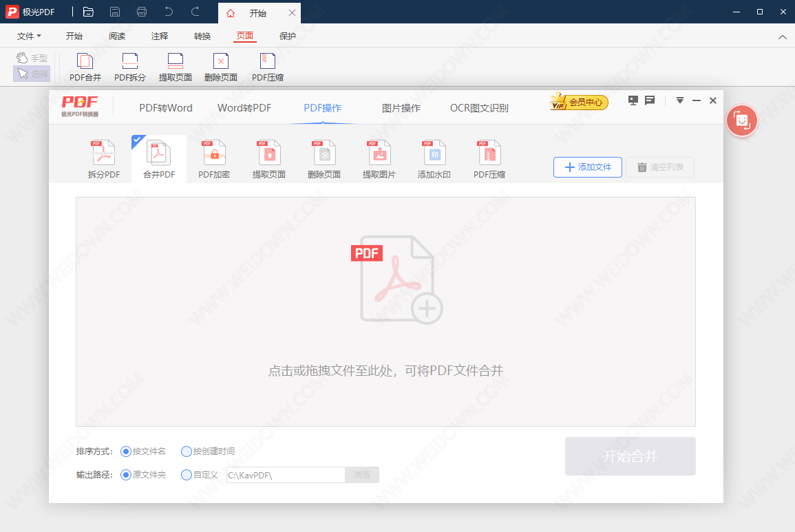Click the C:\KavPDF\ output path field

(286, 475)
